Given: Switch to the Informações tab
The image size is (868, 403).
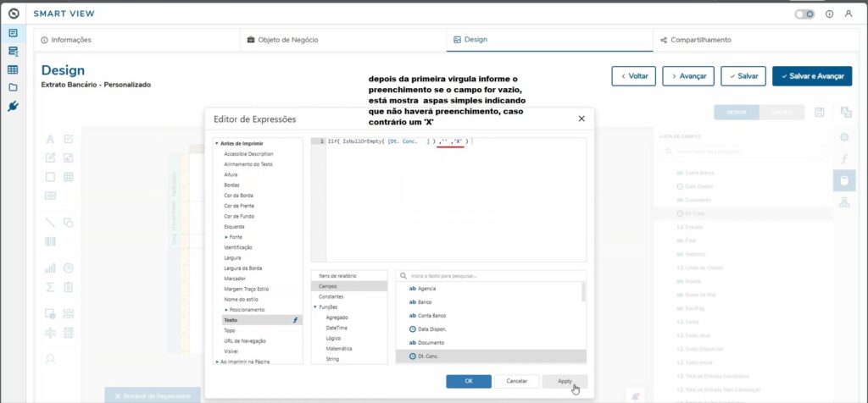Looking at the screenshot, I should pyautogui.click(x=136, y=40).
